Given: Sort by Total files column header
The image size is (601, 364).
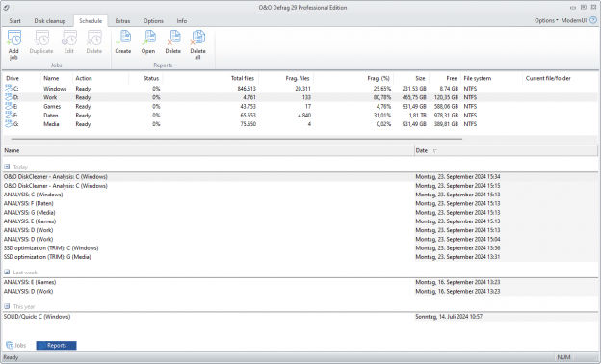Looking at the screenshot, I should (x=243, y=78).
